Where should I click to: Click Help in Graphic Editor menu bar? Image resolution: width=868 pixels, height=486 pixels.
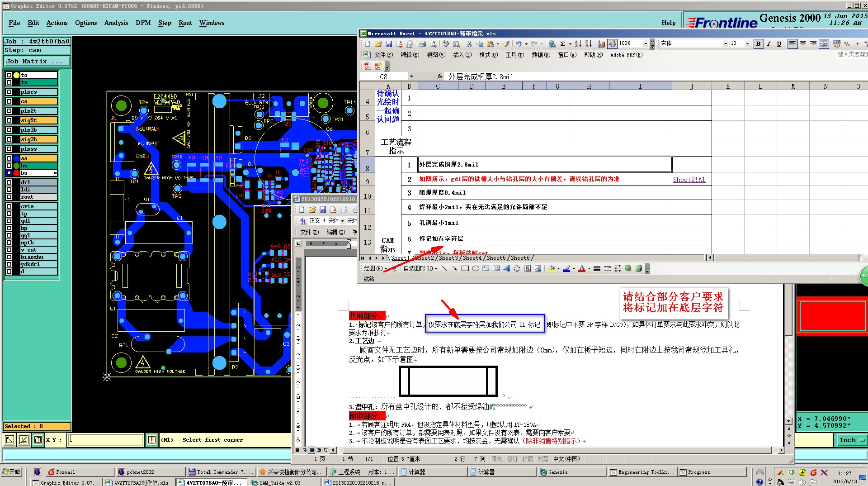669,23
